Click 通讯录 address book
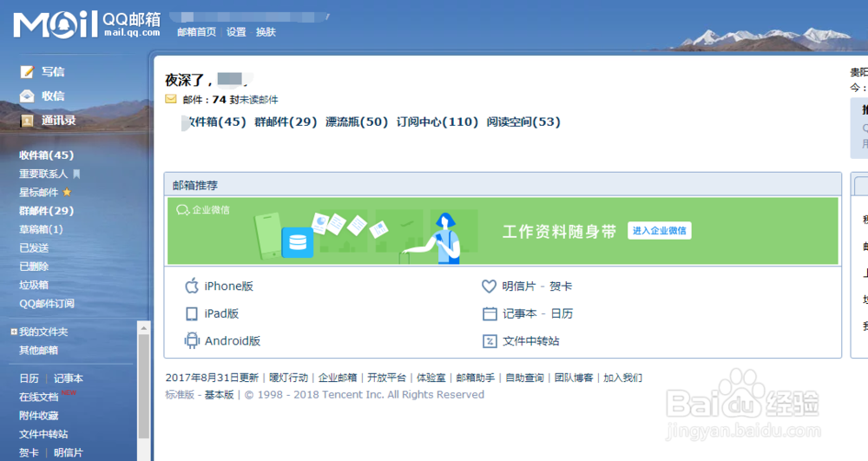868x461 pixels. point(59,121)
